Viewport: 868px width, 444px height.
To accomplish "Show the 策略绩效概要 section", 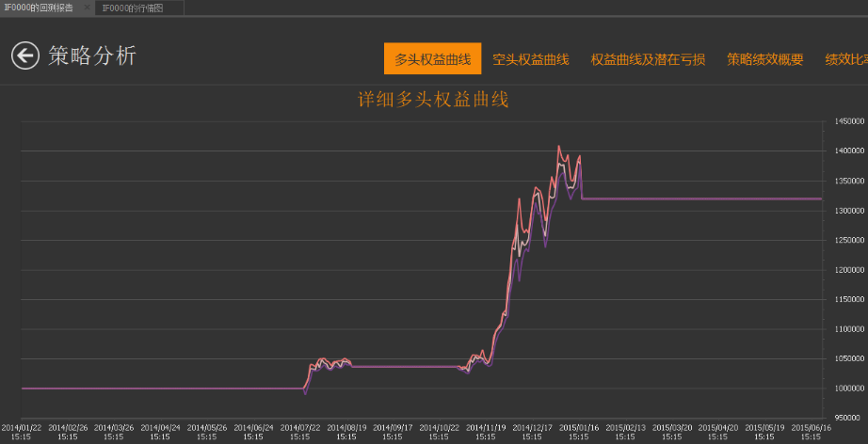I will pos(765,59).
